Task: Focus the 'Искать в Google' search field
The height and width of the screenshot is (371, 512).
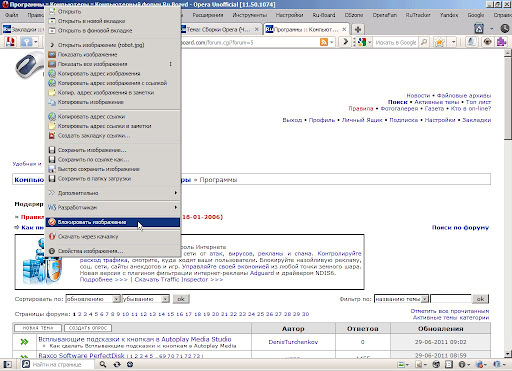Action: pyautogui.click(x=395, y=42)
